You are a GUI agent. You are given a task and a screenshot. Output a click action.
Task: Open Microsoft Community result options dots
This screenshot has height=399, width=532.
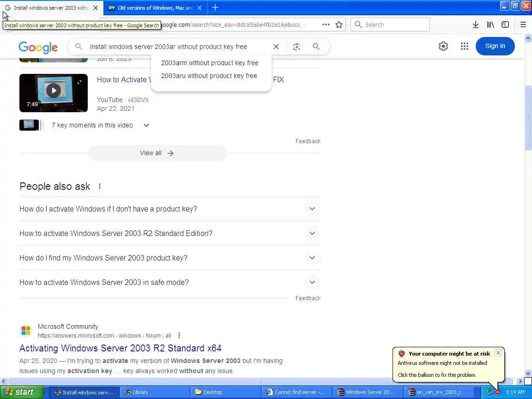coord(179,335)
